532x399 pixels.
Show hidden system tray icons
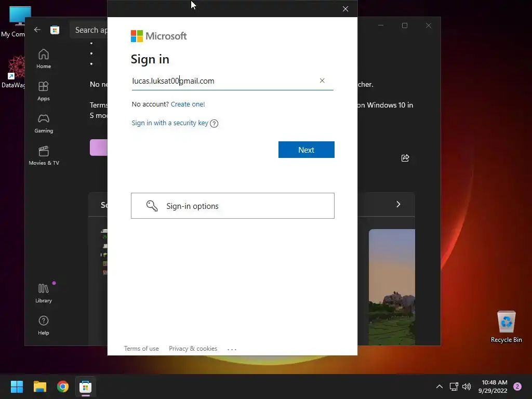[440, 387]
